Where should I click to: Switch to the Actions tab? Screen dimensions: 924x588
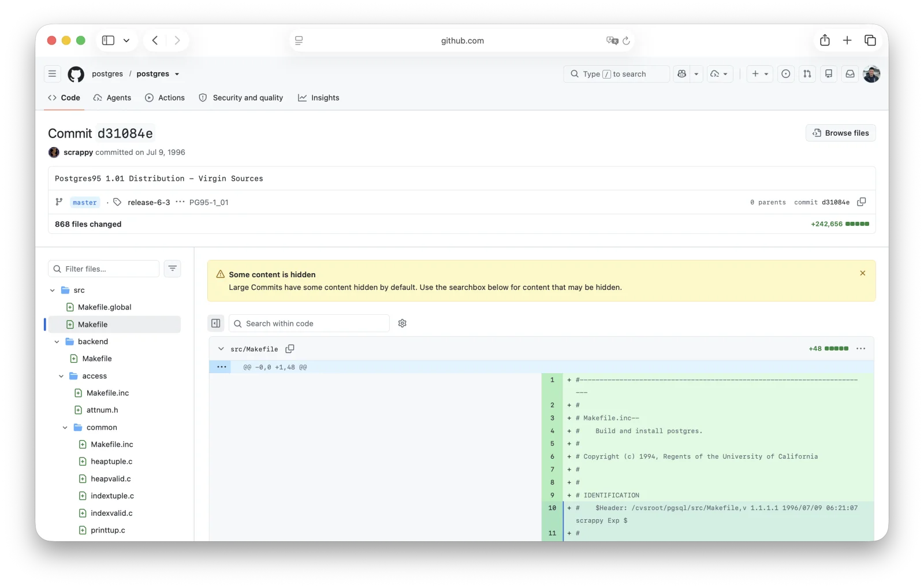[x=165, y=98]
